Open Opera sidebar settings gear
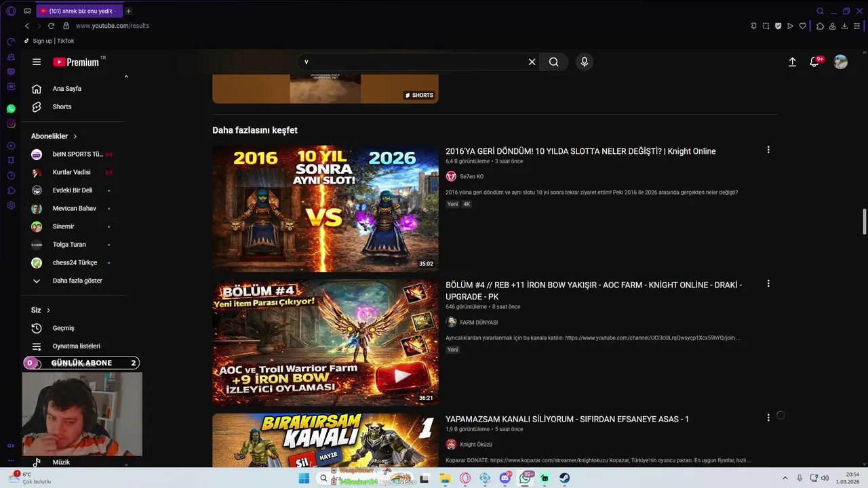Image resolution: width=868 pixels, height=488 pixels. coord(11,205)
